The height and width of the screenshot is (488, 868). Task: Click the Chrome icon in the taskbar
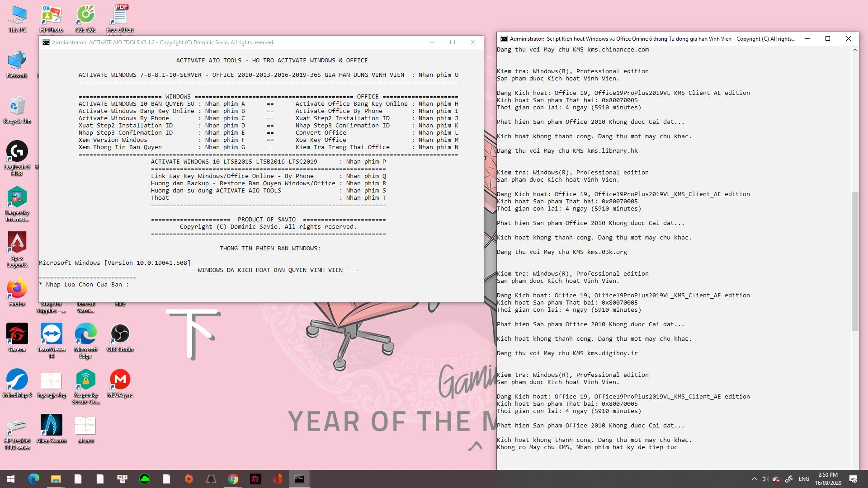click(233, 479)
